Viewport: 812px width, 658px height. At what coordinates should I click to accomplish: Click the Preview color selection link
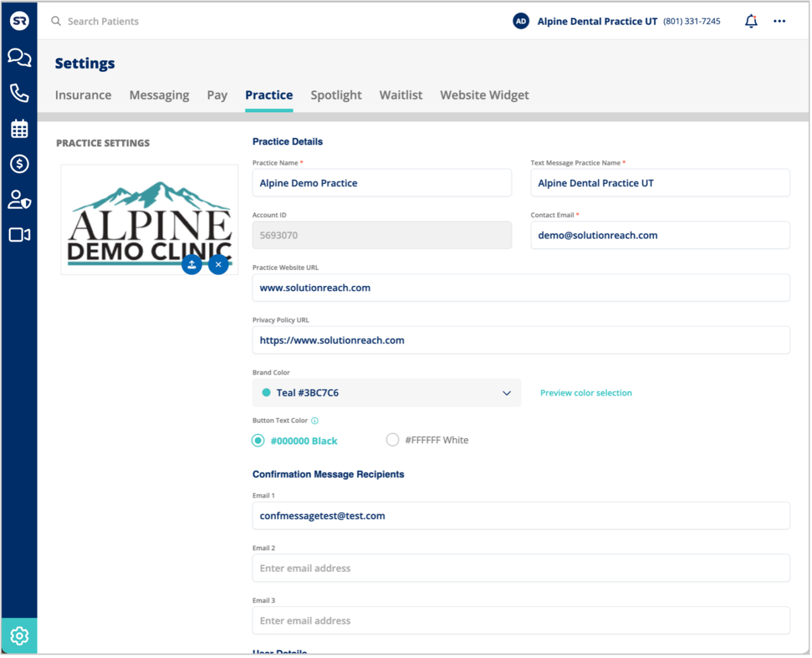(586, 393)
